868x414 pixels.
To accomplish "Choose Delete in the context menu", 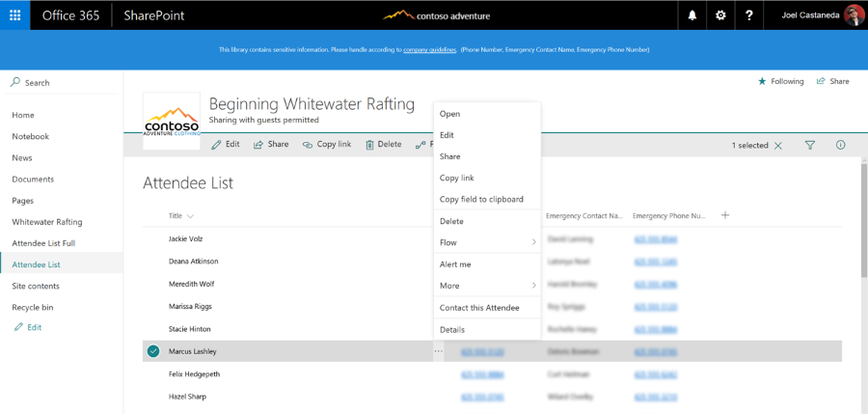I will [x=487, y=221].
